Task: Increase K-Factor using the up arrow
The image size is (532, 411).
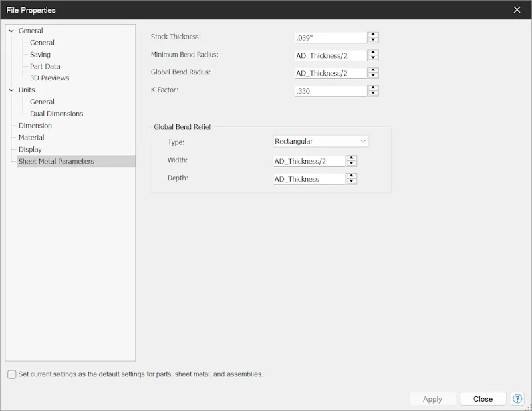Action: (373, 88)
